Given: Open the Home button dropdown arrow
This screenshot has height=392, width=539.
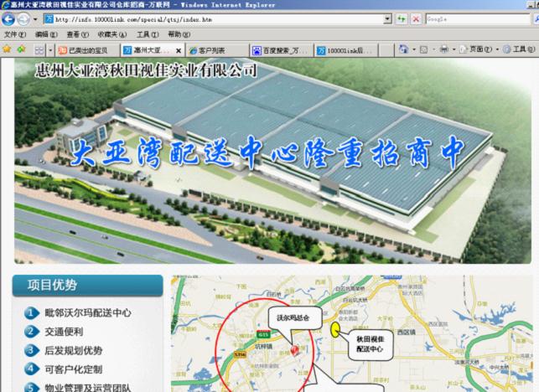Looking at the screenshot, I should click(414, 49).
